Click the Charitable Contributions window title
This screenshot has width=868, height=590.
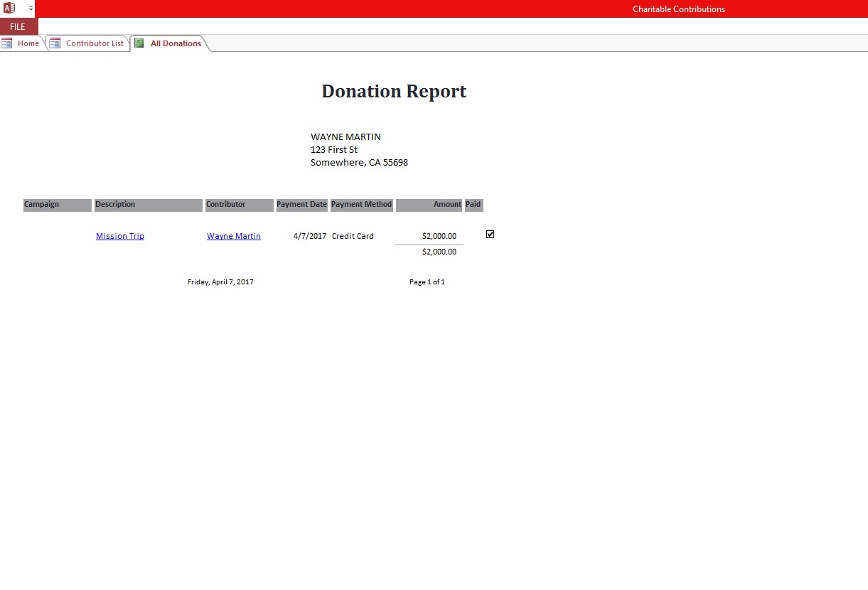click(x=679, y=9)
